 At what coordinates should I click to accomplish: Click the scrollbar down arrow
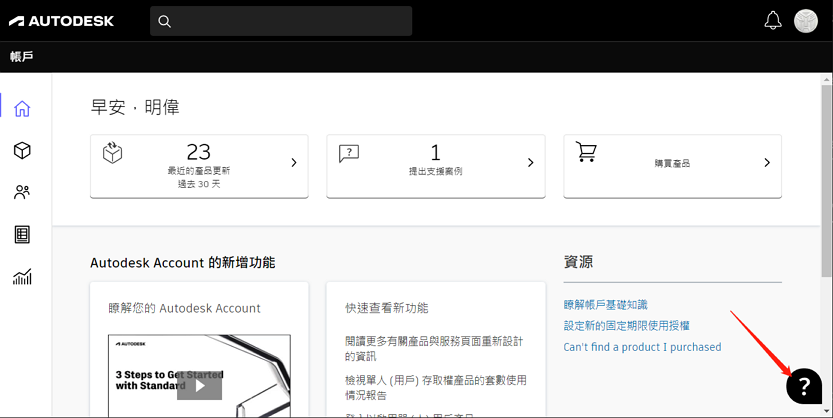coord(827,411)
